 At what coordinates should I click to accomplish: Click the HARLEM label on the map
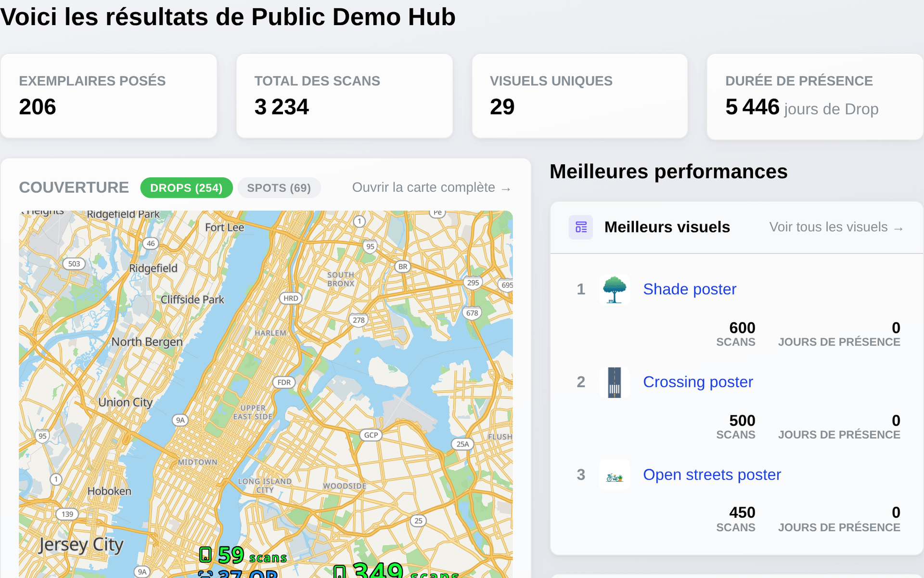[x=270, y=333]
